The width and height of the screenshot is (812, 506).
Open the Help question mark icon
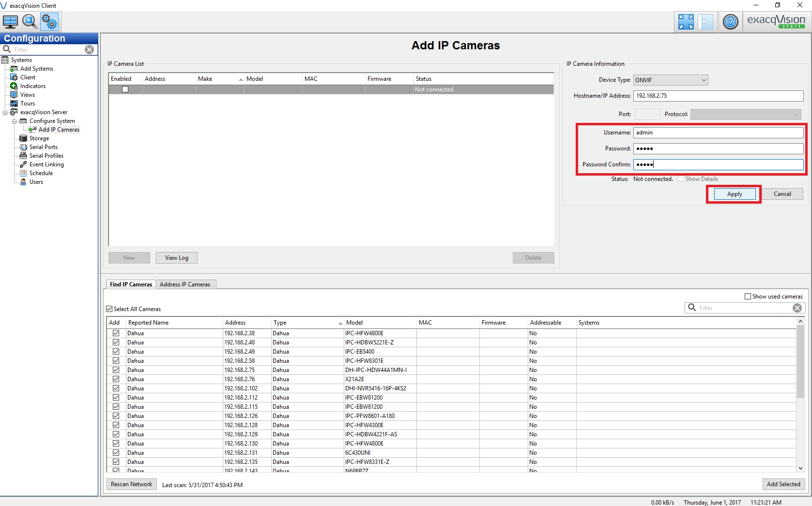point(730,22)
